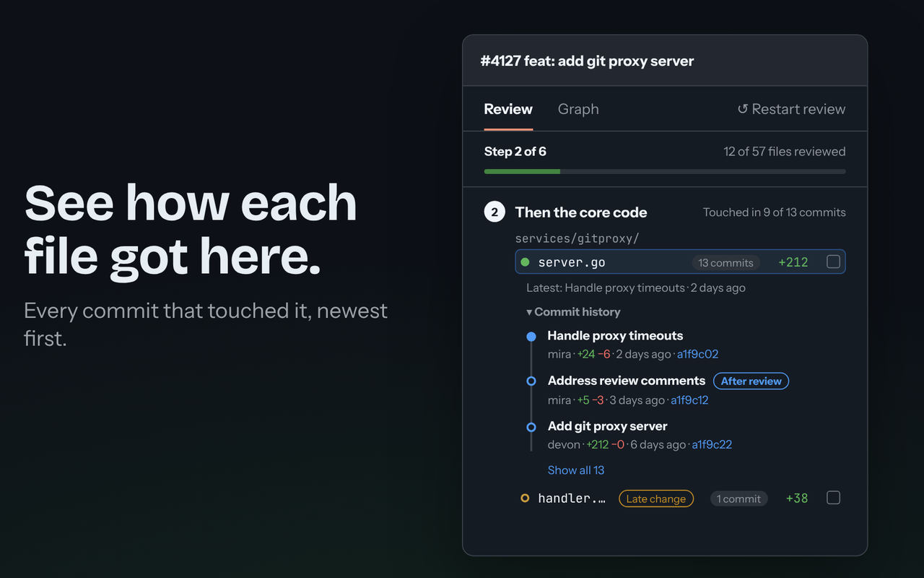This screenshot has height=578, width=924.
Task: Click the After review badge
Action: 751,381
